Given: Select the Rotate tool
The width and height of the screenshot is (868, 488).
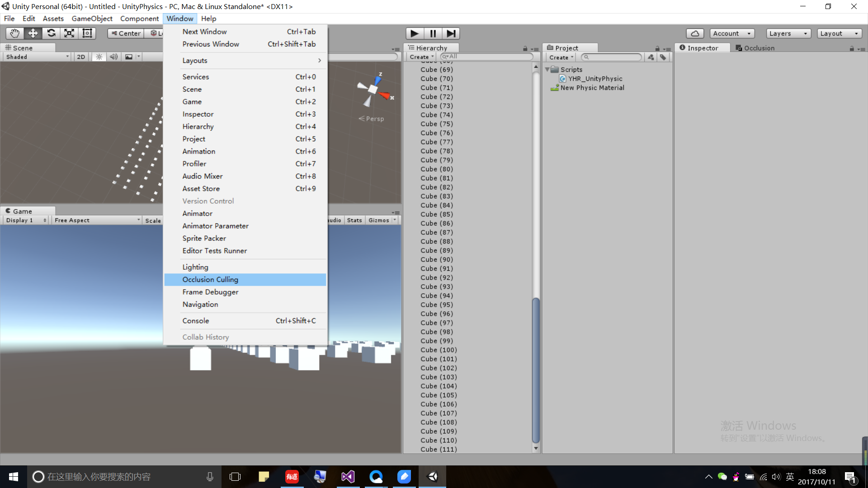Looking at the screenshot, I should click(x=51, y=33).
